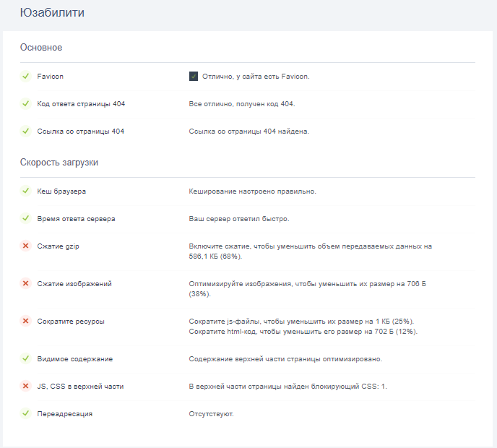The height and width of the screenshot is (448, 497).
Task: Click the red cross for JS, CSS в верхней части
Action: click(25, 387)
